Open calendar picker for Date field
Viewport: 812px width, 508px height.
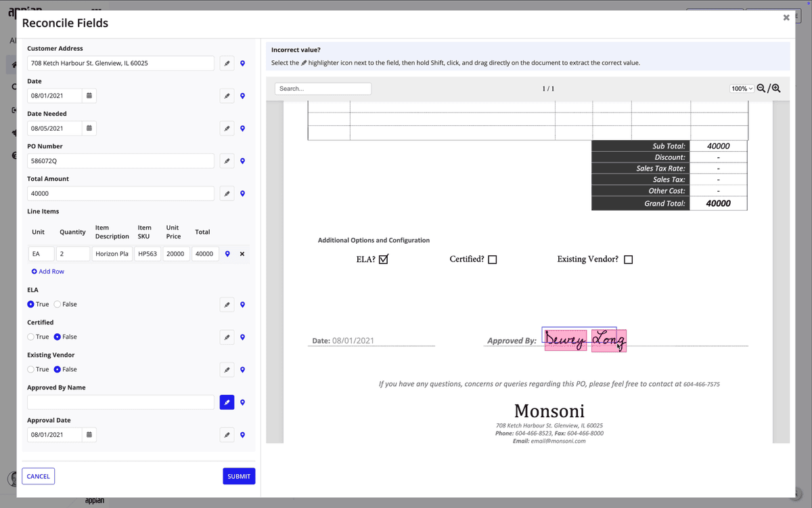[89, 96]
